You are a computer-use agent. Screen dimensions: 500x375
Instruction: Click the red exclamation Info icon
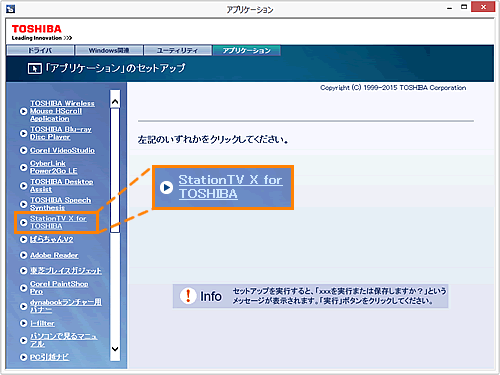click(x=188, y=296)
